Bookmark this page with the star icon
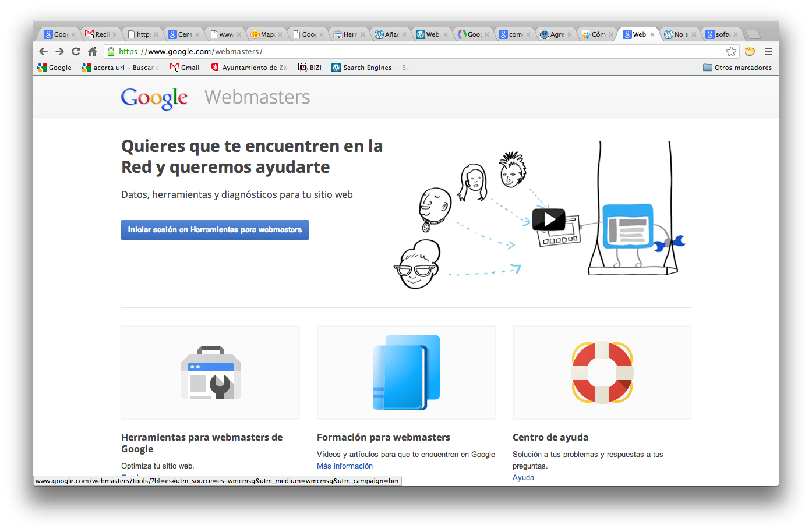Screen dimensions: 812x532 [732, 52]
